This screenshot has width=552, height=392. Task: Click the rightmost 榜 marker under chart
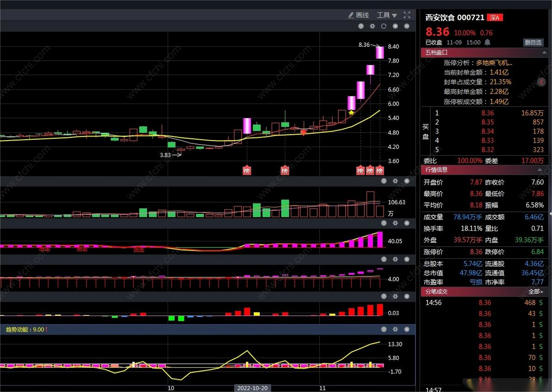pyautogui.click(x=380, y=171)
